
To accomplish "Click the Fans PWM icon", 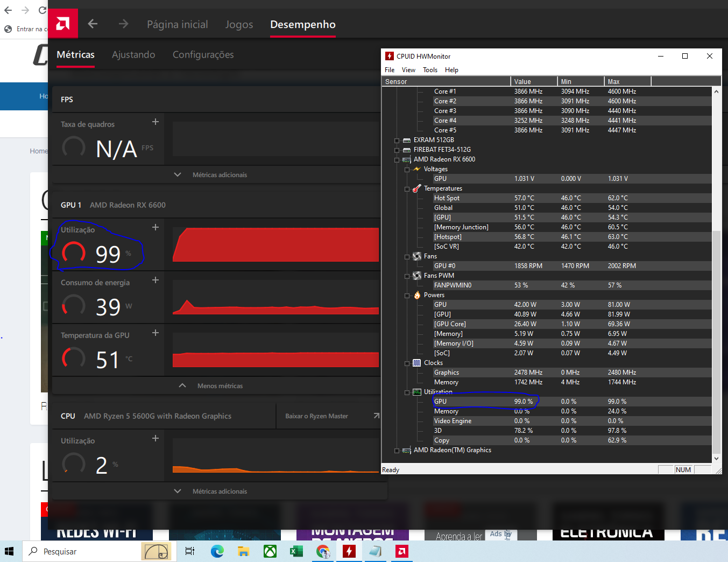I will [417, 276].
